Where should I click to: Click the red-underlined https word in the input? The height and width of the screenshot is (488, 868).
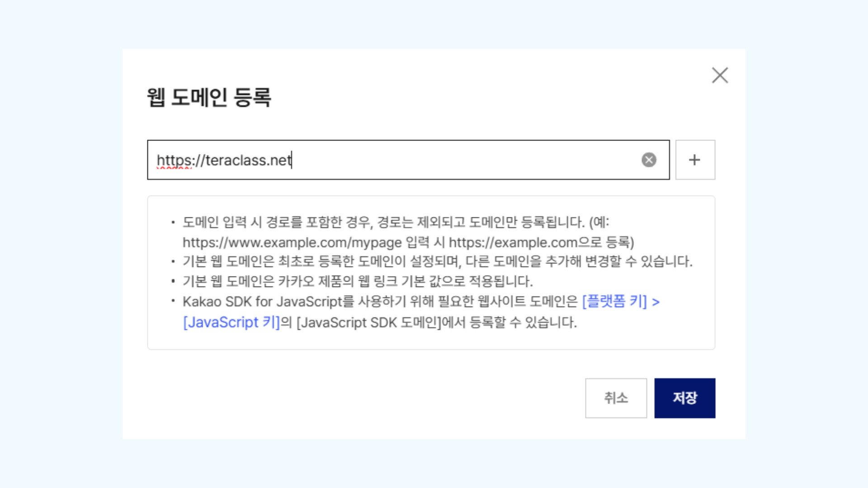[x=174, y=160]
